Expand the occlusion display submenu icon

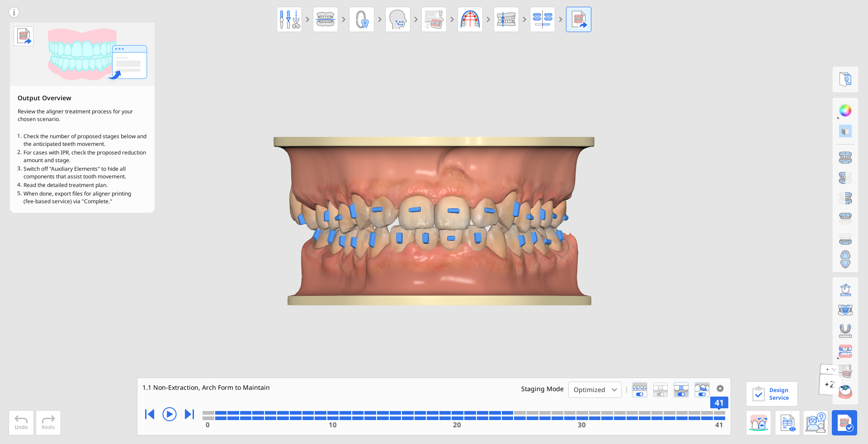click(x=845, y=351)
